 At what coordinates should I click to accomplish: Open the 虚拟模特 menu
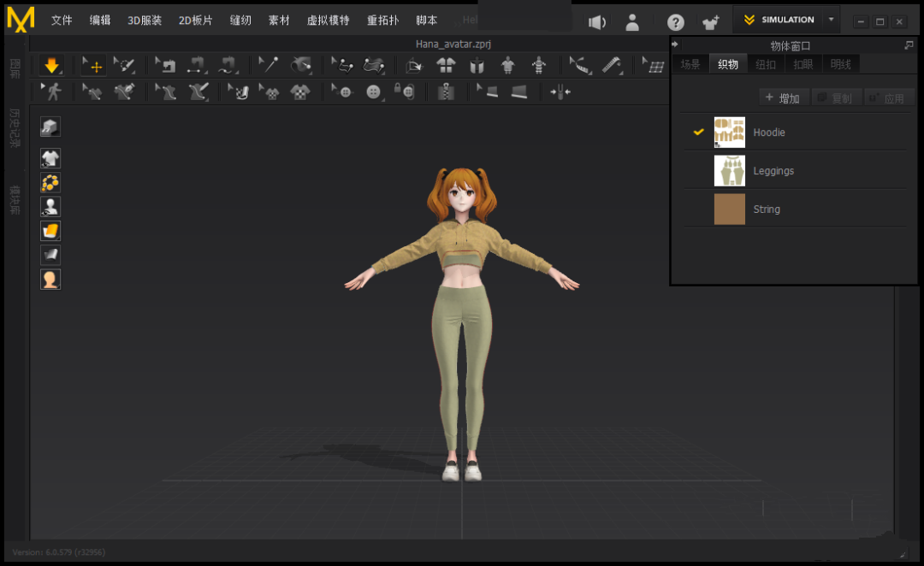tap(329, 20)
